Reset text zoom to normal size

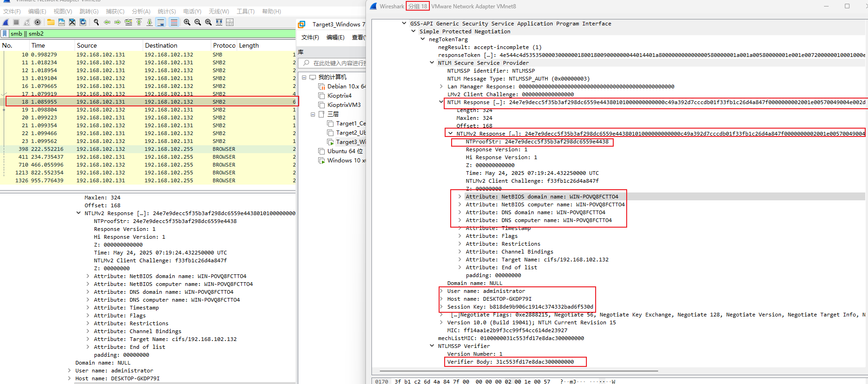point(208,22)
